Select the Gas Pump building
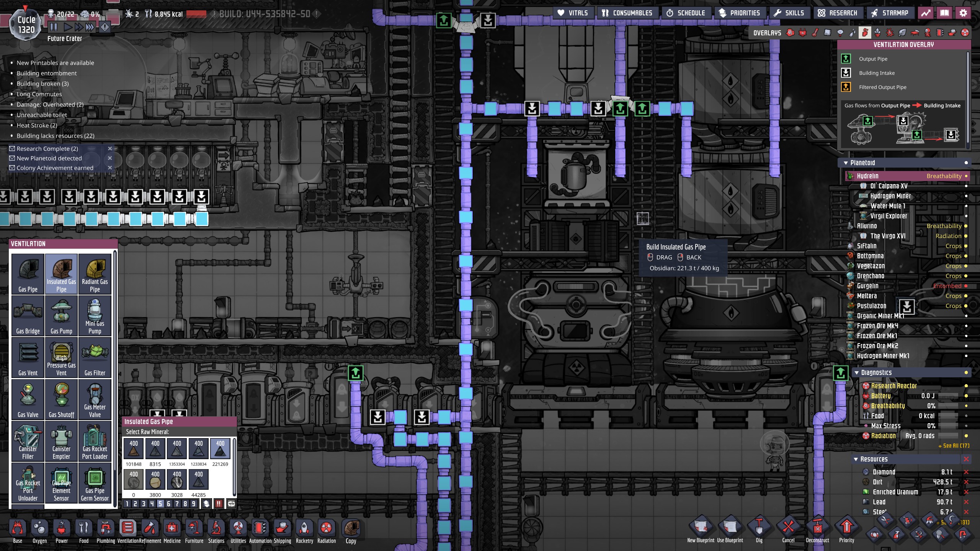980x551 pixels. (61, 316)
